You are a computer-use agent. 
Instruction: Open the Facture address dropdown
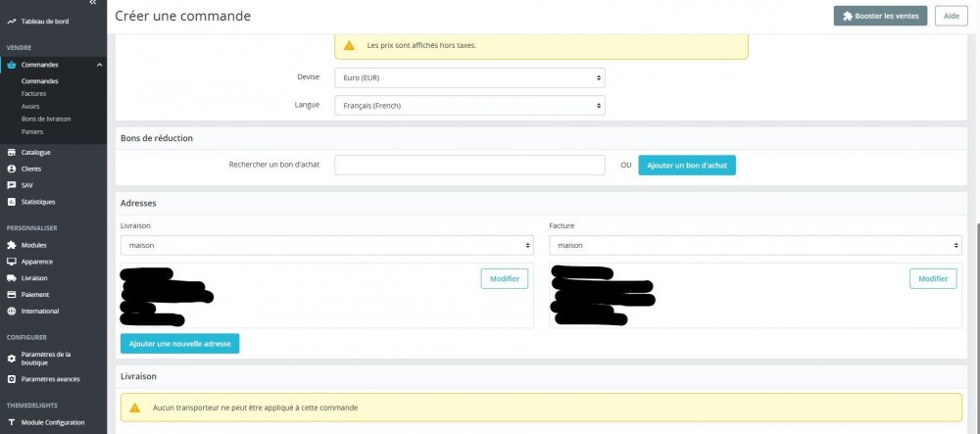click(756, 246)
